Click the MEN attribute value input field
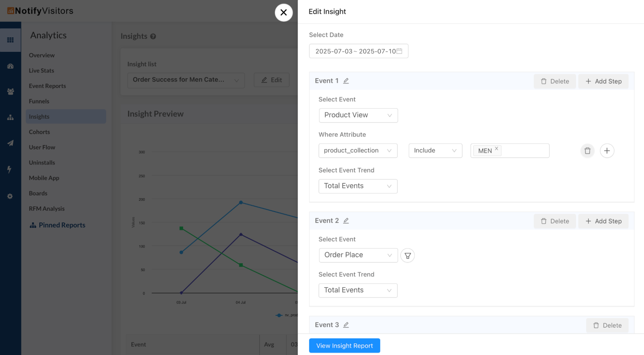 (510, 151)
